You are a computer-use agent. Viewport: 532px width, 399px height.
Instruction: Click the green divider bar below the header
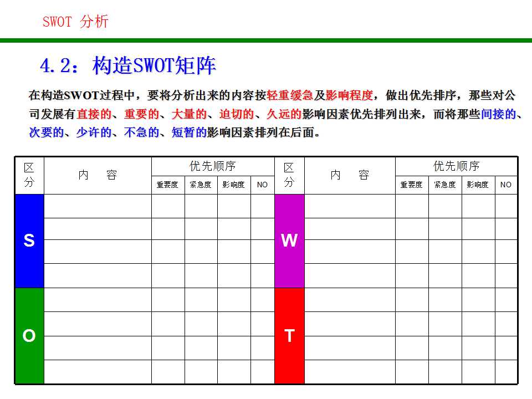click(x=266, y=39)
